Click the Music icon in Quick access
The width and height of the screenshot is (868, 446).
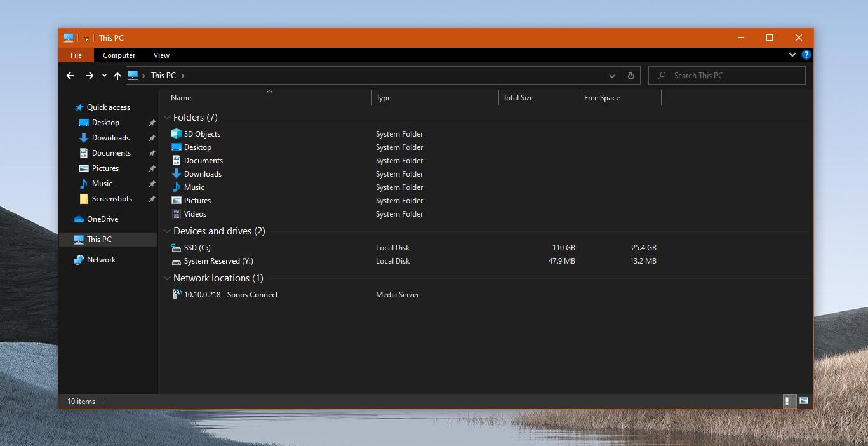(84, 184)
